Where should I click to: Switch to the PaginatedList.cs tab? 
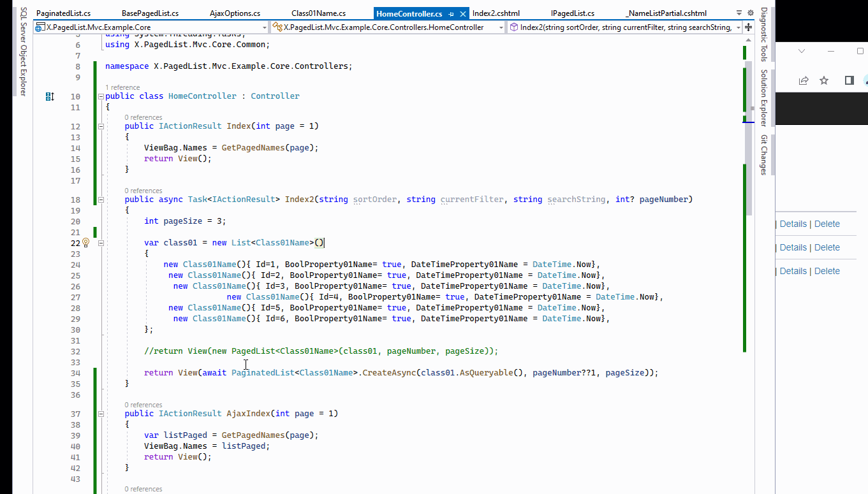click(x=63, y=13)
